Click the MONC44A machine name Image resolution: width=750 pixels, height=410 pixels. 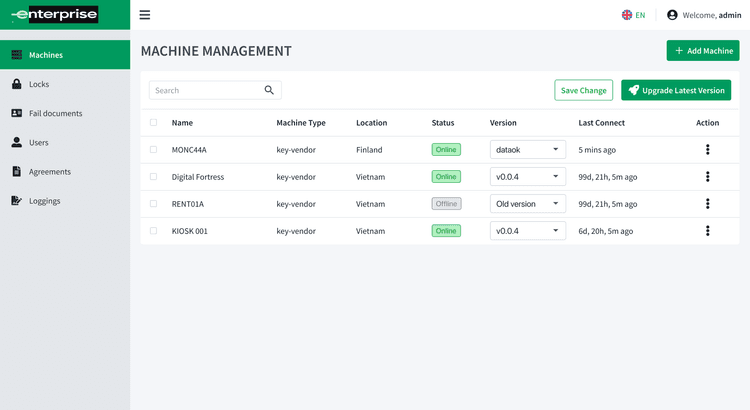click(x=189, y=150)
